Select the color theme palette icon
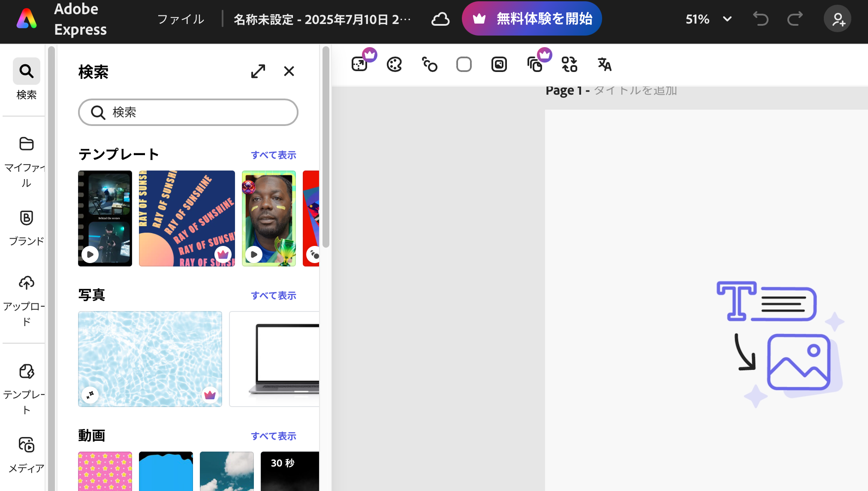This screenshot has height=491, width=868. point(394,65)
